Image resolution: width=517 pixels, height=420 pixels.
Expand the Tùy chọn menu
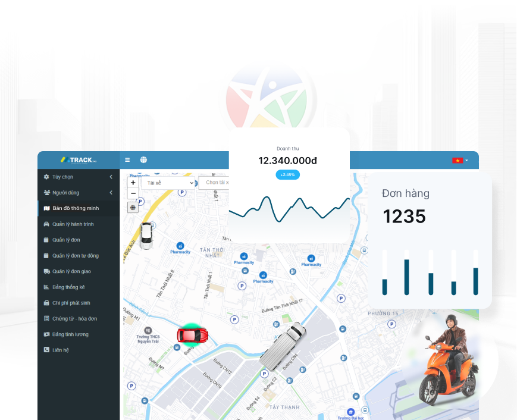pyautogui.click(x=78, y=177)
